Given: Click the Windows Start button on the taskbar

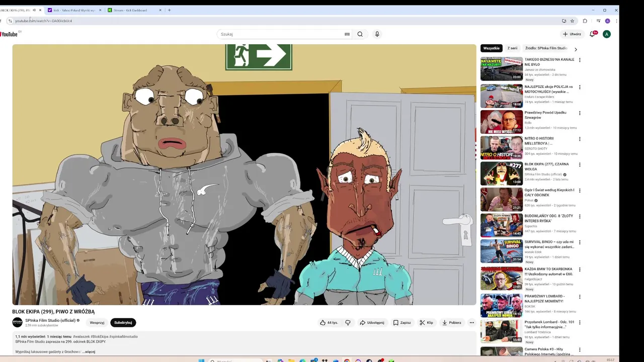Looking at the screenshot, I should pos(202,360).
